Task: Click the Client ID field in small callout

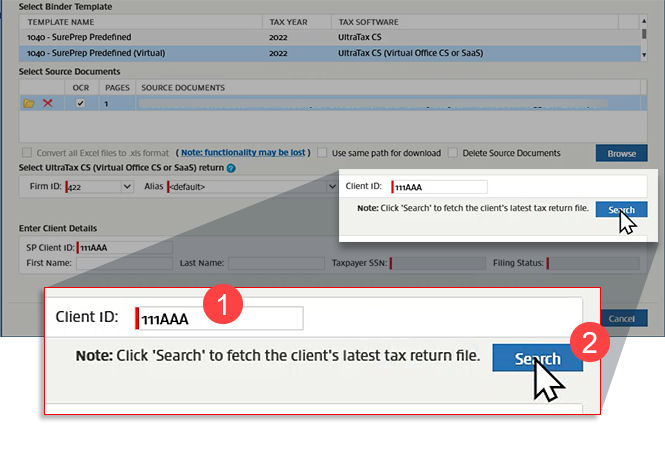Action: (x=439, y=187)
